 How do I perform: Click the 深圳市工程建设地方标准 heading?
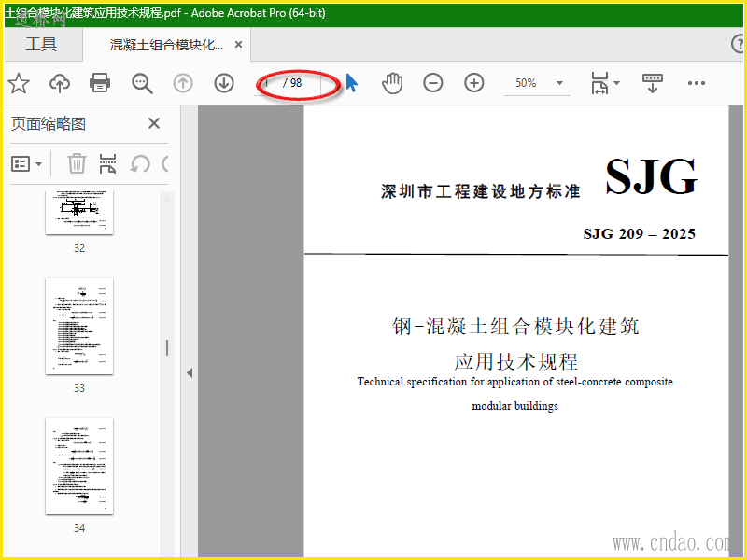click(480, 191)
